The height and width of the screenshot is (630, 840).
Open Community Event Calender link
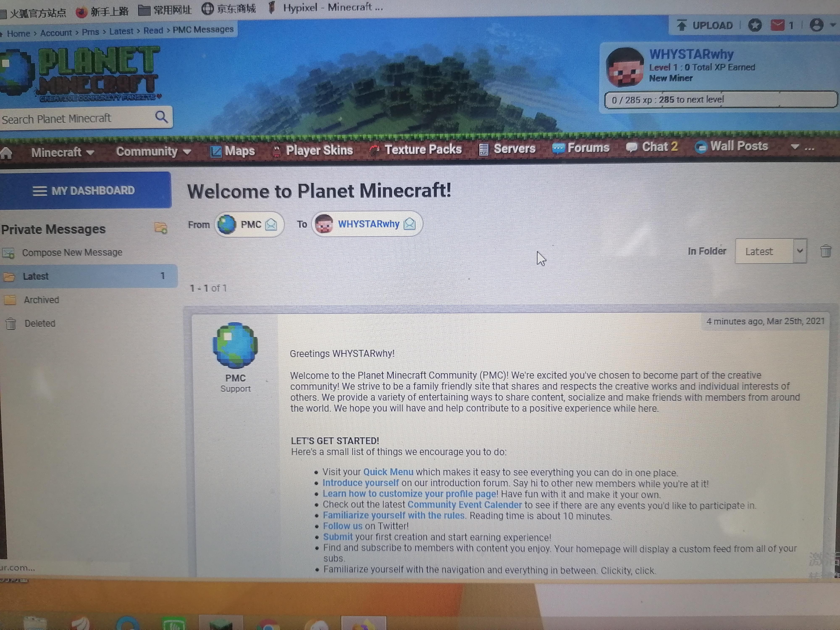[465, 504]
